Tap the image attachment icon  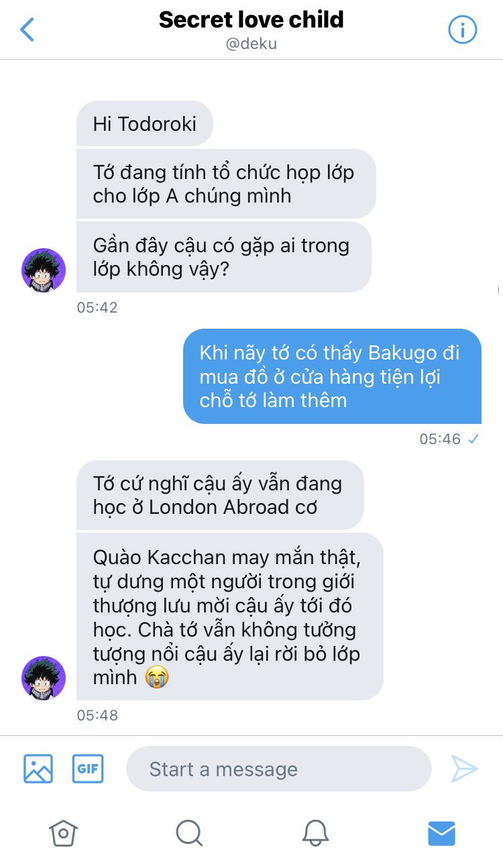[x=38, y=769]
